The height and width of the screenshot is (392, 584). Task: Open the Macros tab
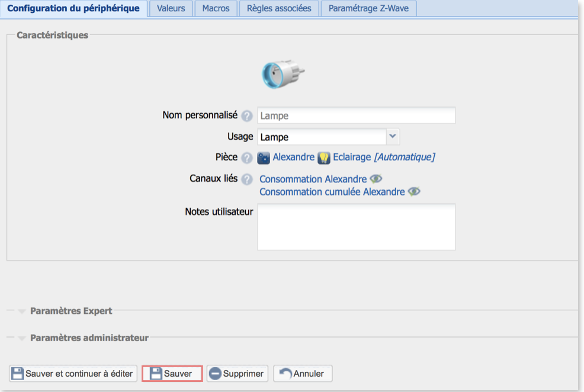216,9
